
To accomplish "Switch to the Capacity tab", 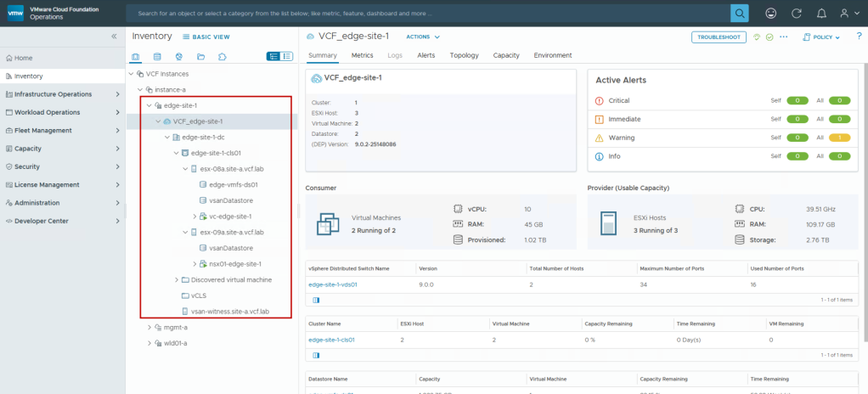I will click(506, 55).
